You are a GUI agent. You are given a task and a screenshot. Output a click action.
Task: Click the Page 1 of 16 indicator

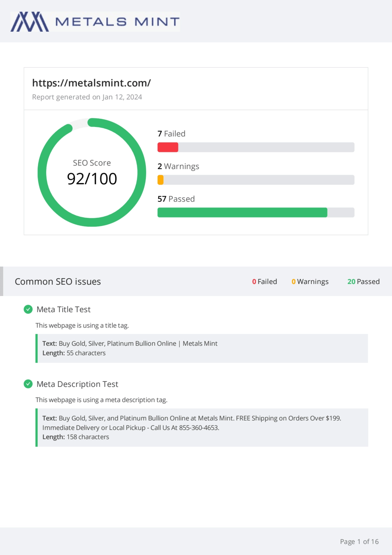[x=359, y=542]
